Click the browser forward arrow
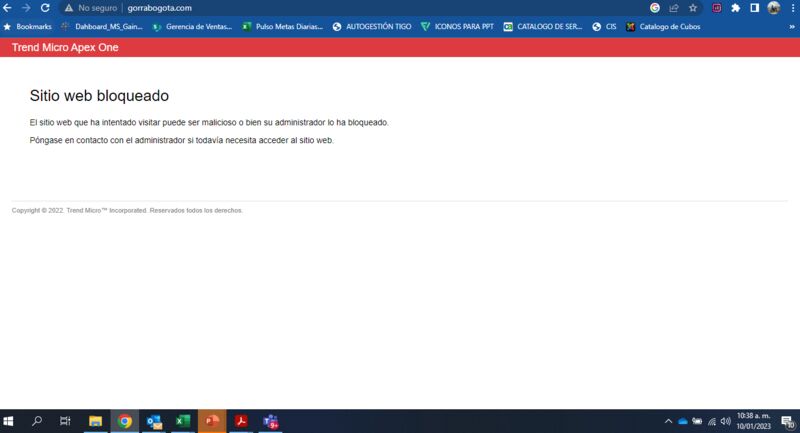 26,8
